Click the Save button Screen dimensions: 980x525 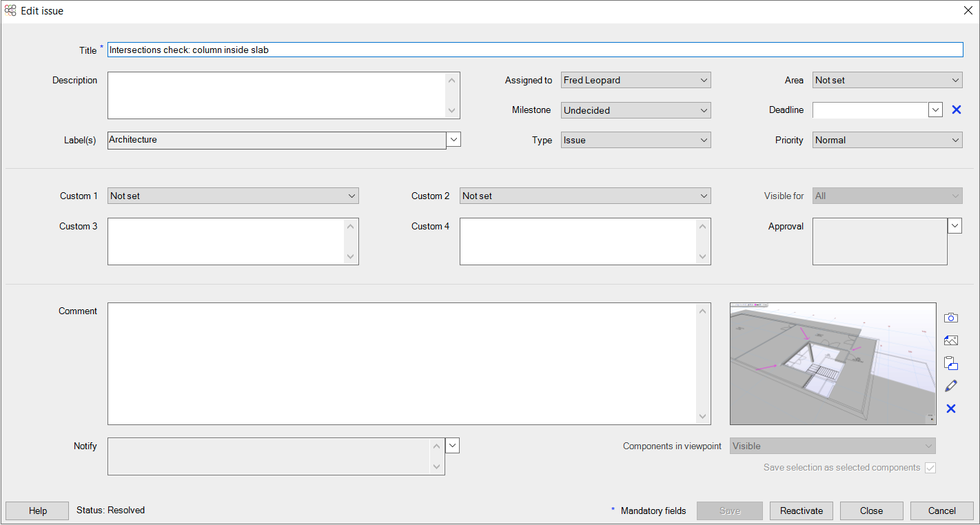(x=730, y=511)
